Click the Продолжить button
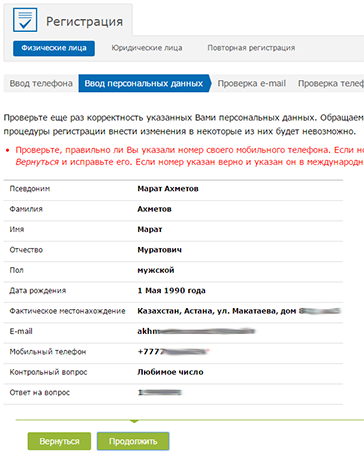364x458 pixels. (x=133, y=441)
